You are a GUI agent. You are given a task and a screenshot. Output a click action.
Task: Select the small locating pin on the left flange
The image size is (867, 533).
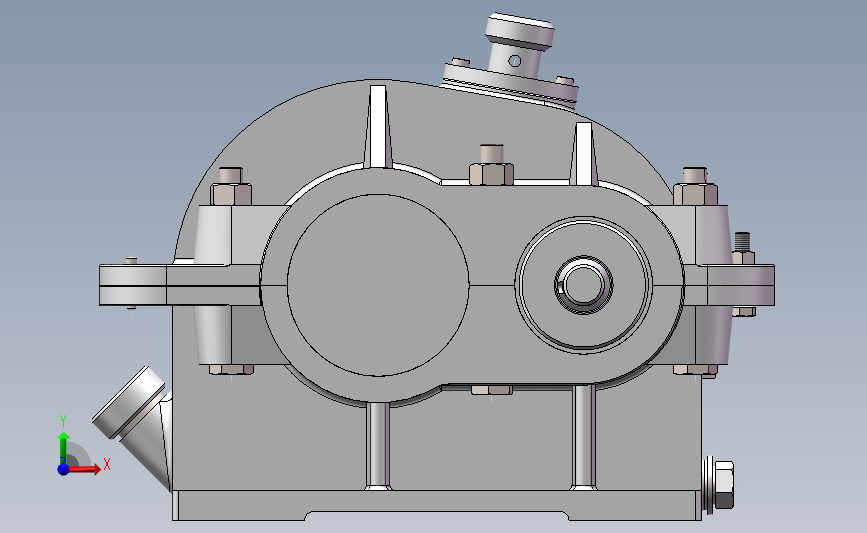coord(131,261)
